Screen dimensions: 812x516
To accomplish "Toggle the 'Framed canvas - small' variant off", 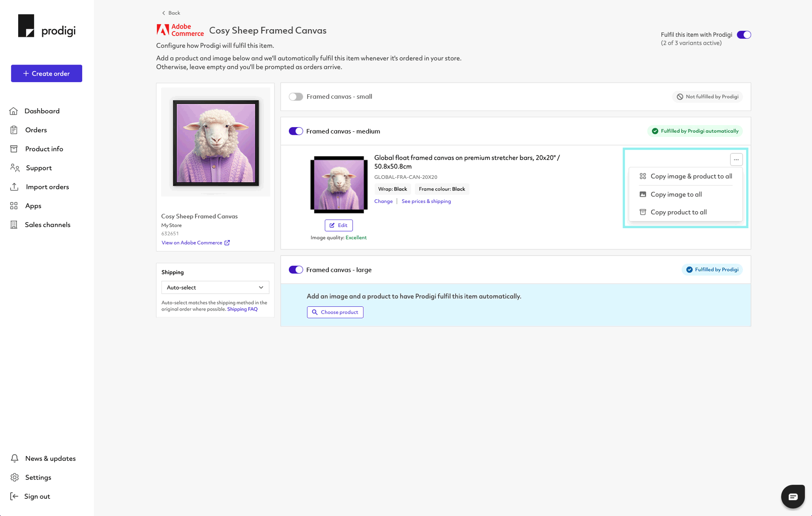I will tap(296, 96).
